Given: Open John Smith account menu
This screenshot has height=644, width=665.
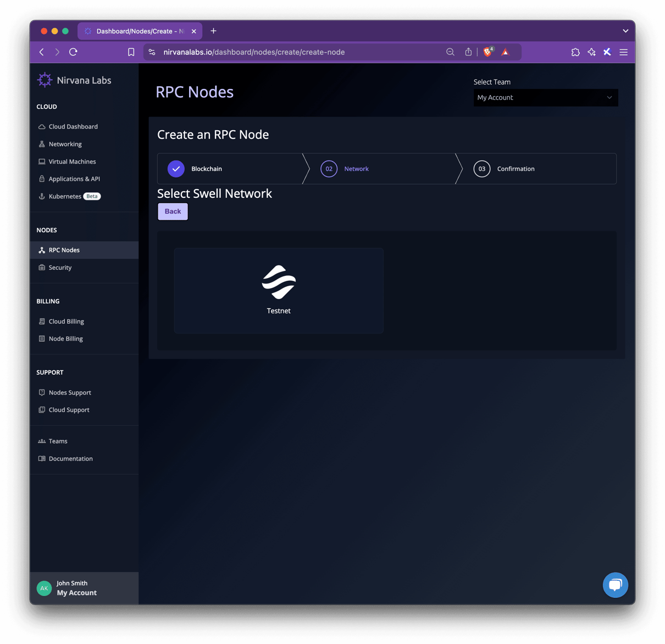Looking at the screenshot, I should click(x=84, y=588).
